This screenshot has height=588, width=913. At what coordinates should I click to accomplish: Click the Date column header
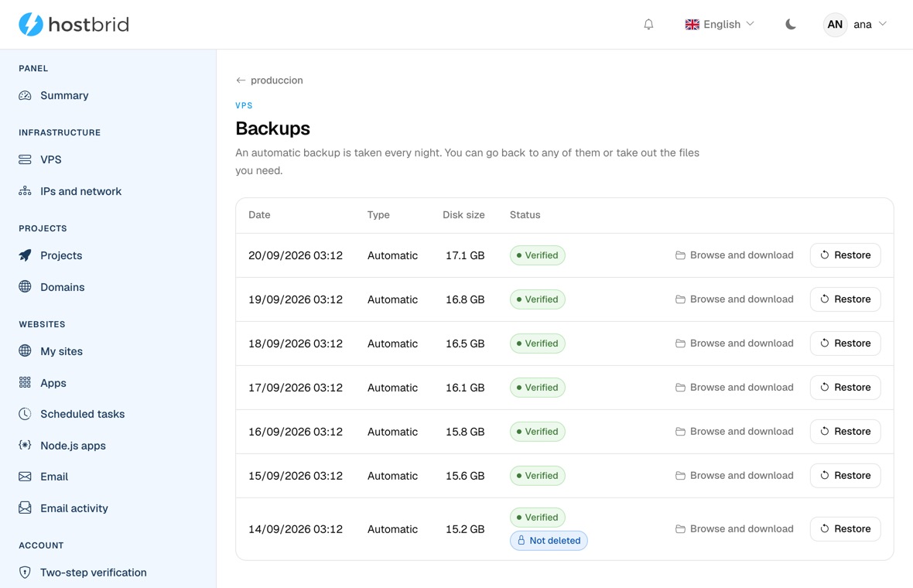259,215
